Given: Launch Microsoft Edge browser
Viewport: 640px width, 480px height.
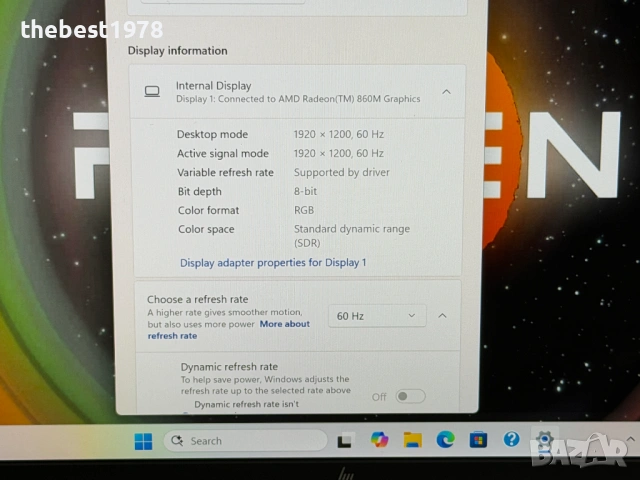Looking at the screenshot, I should coord(445,440).
